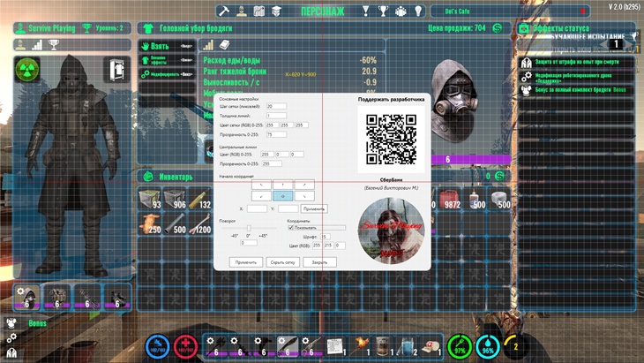Click the developer support QR code
Screen dimensions: 644x363
[391, 140]
